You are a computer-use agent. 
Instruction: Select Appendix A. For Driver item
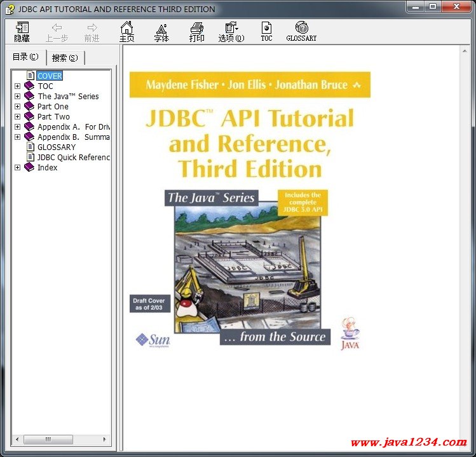74,127
